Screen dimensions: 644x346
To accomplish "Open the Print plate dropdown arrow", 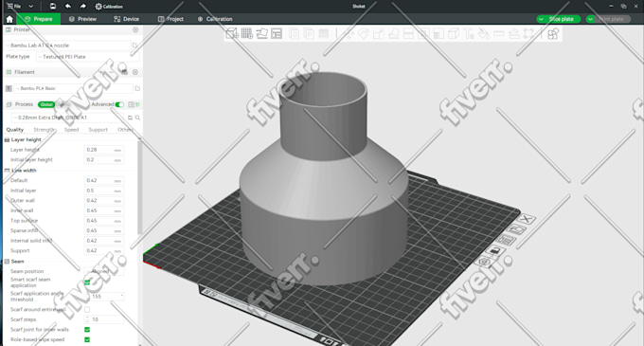I will click(x=591, y=19).
